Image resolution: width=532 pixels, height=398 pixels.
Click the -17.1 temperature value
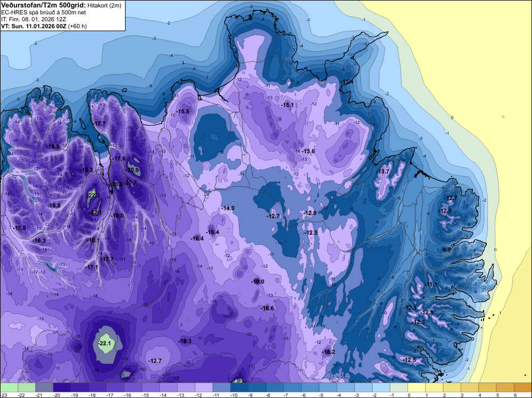point(92,267)
